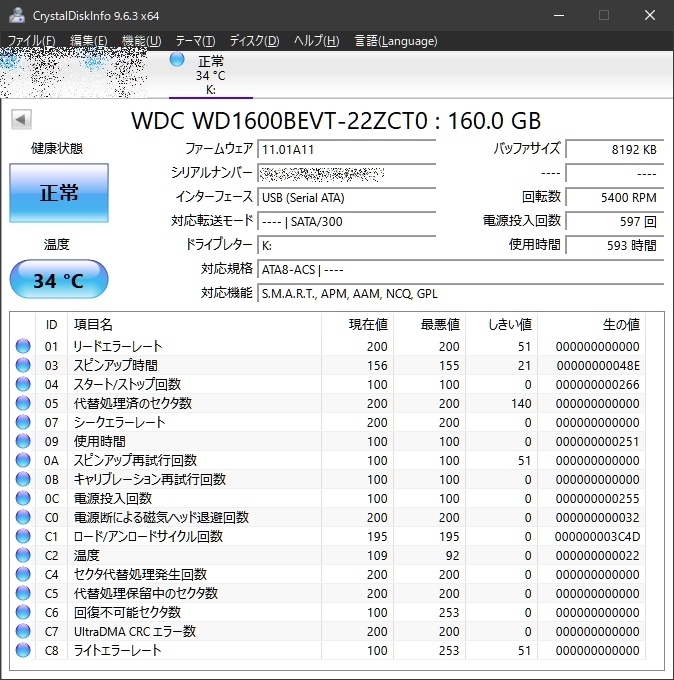The height and width of the screenshot is (680, 674).
Task: Open the 言語(Language) menu
Action: 396,41
